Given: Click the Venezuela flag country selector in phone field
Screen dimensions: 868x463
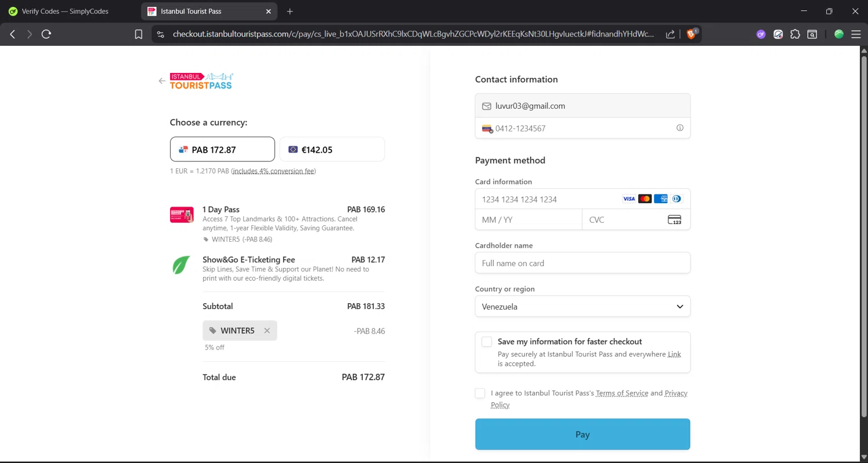Looking at the screenshot, I should pos(487,128).
